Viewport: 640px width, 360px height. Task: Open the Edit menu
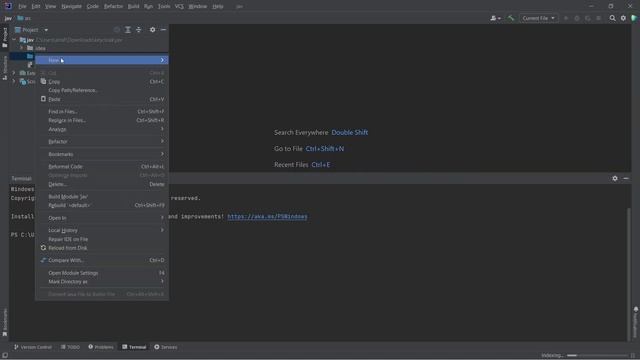pos(36,6)
